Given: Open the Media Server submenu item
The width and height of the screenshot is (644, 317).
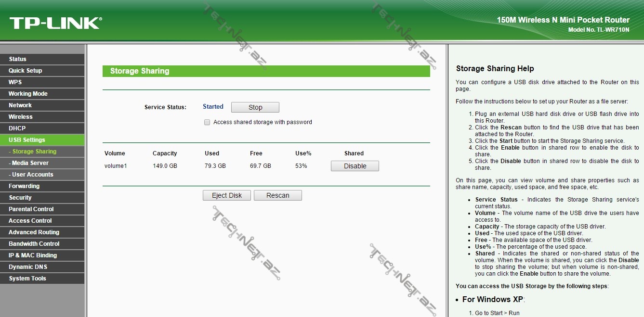Looking at the screenshot, I should (x=30, y=163).
